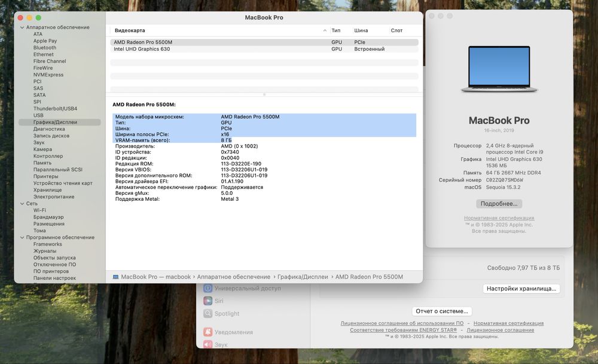This screenshot has height=364, width=598.
Task: Select Электропитание sidebar item
Action: coord(54,197)
